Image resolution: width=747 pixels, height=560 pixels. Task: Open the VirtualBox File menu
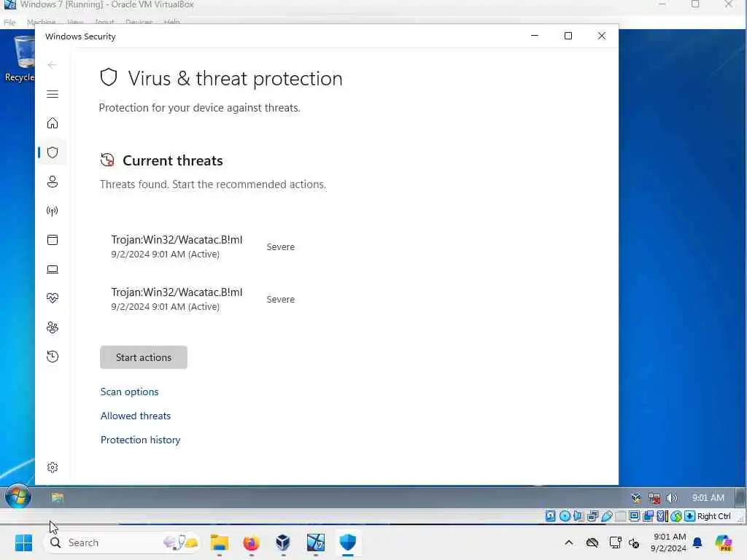tap(9, 22)
